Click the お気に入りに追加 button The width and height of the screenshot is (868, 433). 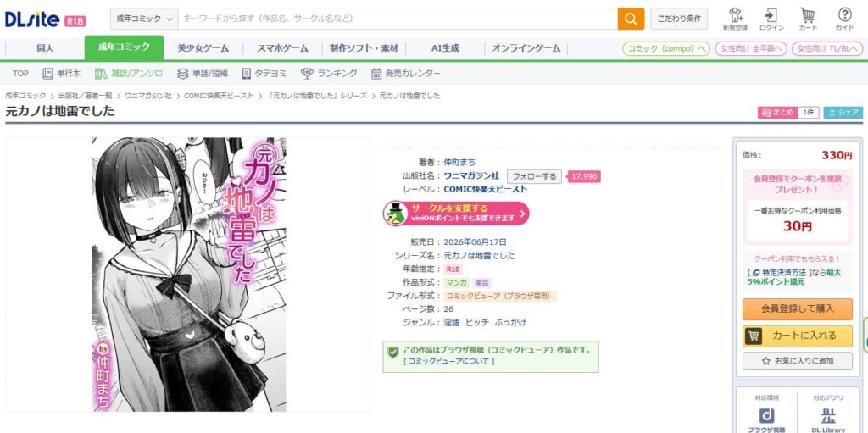click(x=797, y=361)
